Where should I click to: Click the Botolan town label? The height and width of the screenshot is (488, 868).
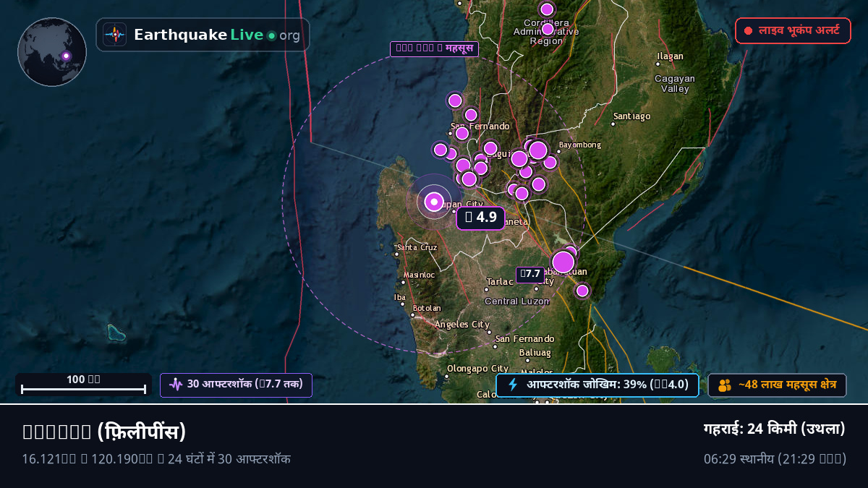426,308
